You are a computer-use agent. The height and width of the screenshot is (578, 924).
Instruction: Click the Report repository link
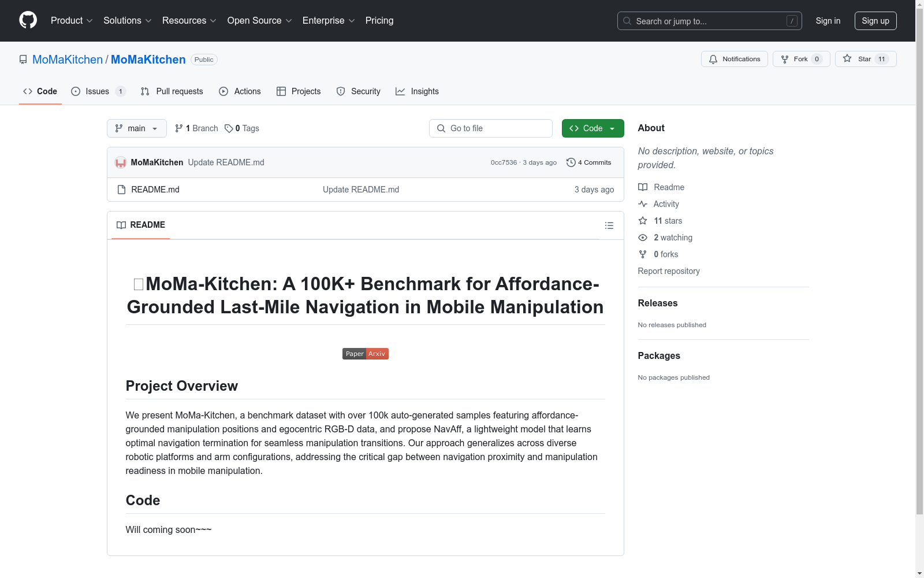[669, 271]
